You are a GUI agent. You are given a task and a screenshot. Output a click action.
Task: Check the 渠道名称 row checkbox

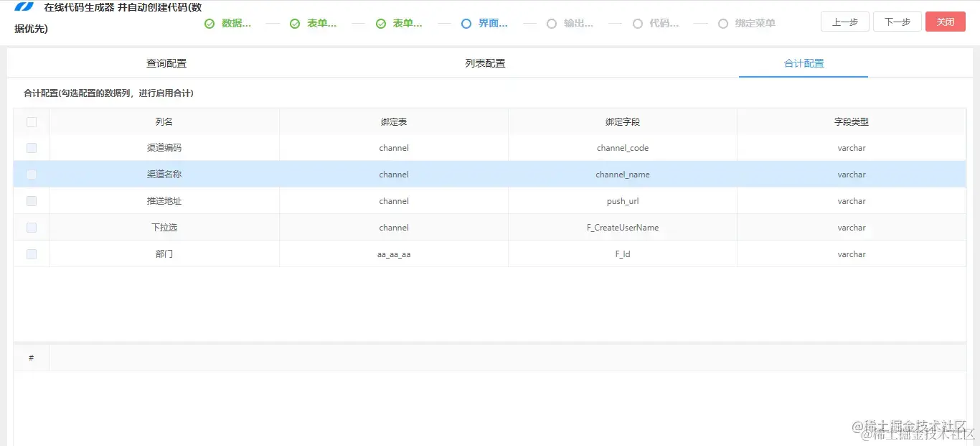coord(31,174)
